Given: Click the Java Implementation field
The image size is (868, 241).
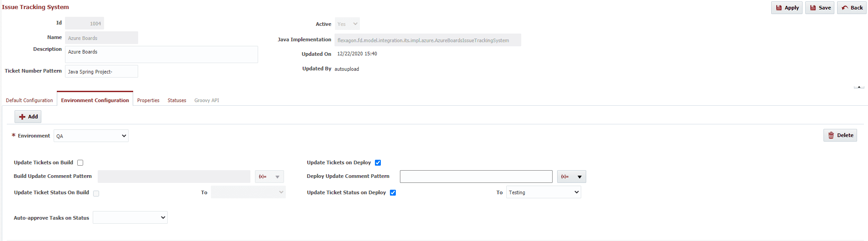Looking at the screenshot, I should [428, 40].
